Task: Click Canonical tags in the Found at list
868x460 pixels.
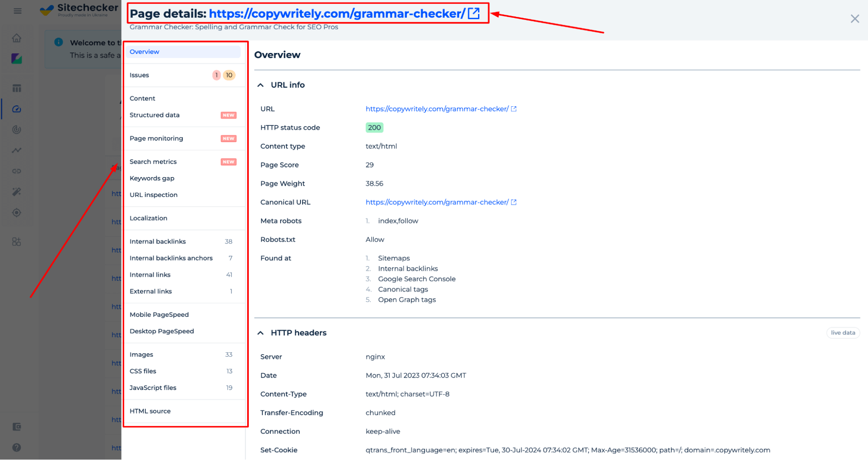Action: pos(403,289)
